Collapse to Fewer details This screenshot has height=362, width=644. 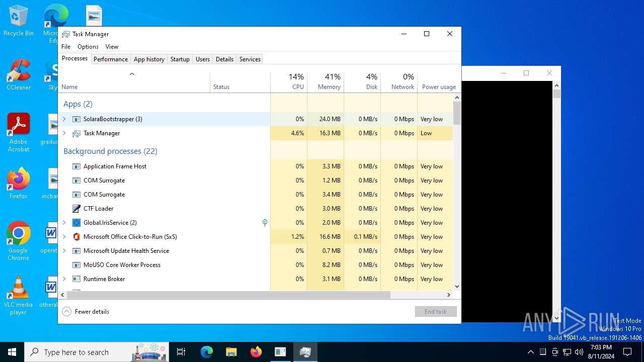pyautogui.click(x=86, y=312)
